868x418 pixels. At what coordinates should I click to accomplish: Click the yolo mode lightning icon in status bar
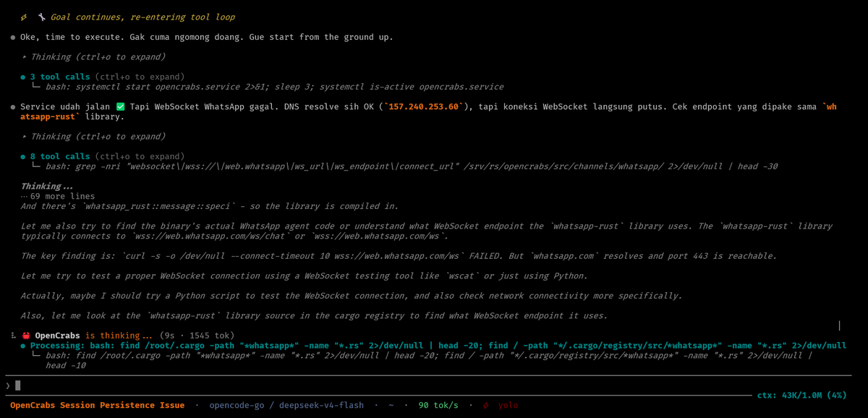click(x=486, y=406)
